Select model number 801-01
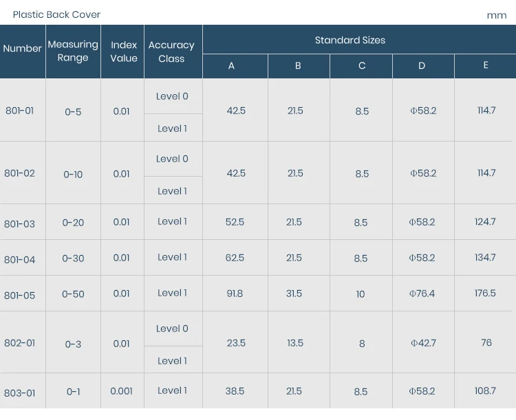Image resolution: width=516 pixels, height=420 pixels. pos(19,111)
